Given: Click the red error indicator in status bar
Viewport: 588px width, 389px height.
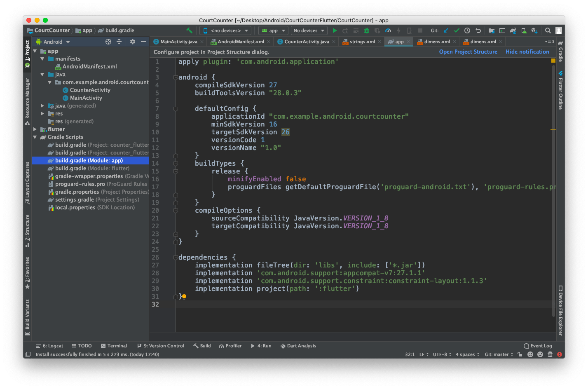Looking at the screenshot, I should click(x=559, y=354).
